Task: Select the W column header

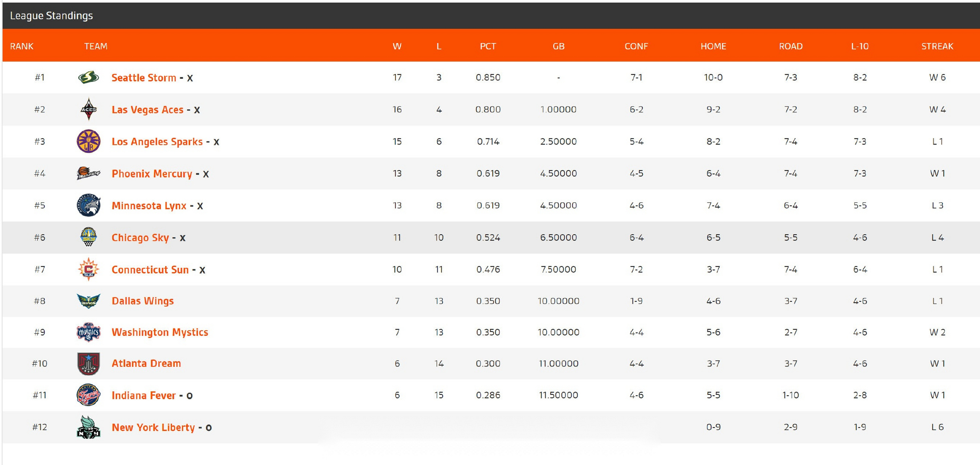Action: (397, 46)
